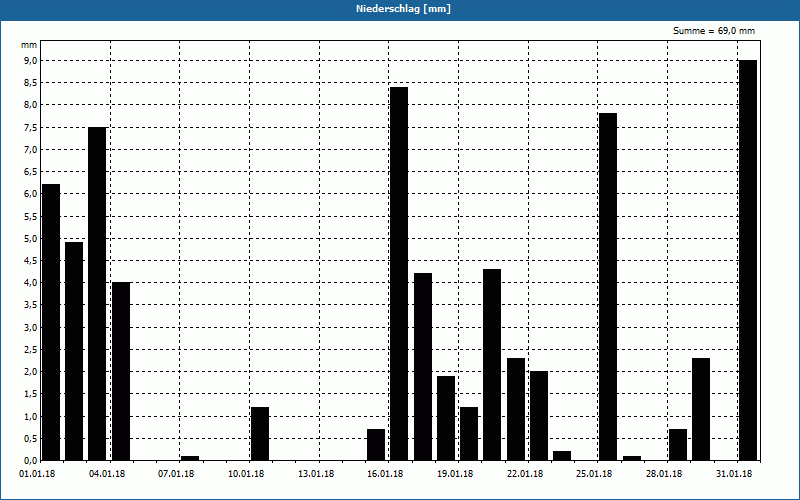Click the y-axis value '4,0'
Viewport: 800px width, 500px height.
tap(31, 283)
